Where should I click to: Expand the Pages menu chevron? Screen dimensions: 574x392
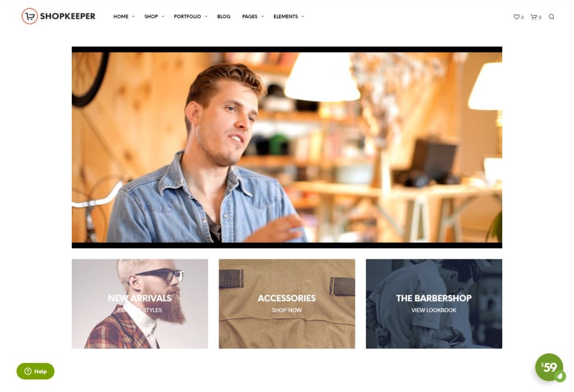click(x=262, y=16)
